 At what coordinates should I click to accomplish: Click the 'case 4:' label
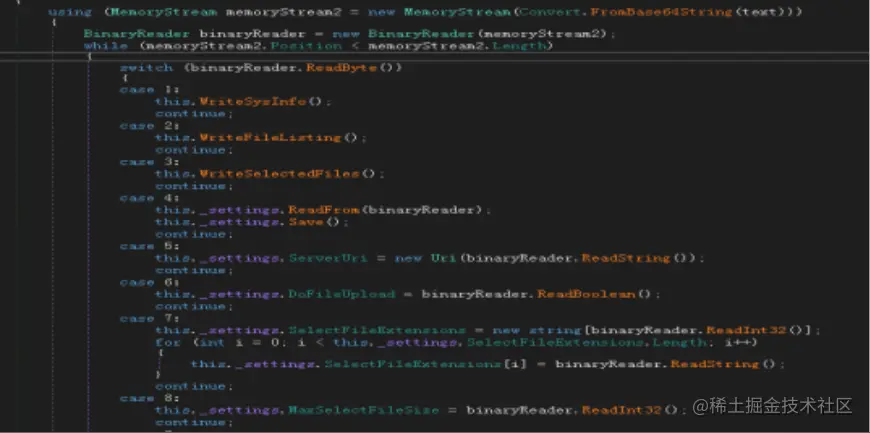pos(150,198)
